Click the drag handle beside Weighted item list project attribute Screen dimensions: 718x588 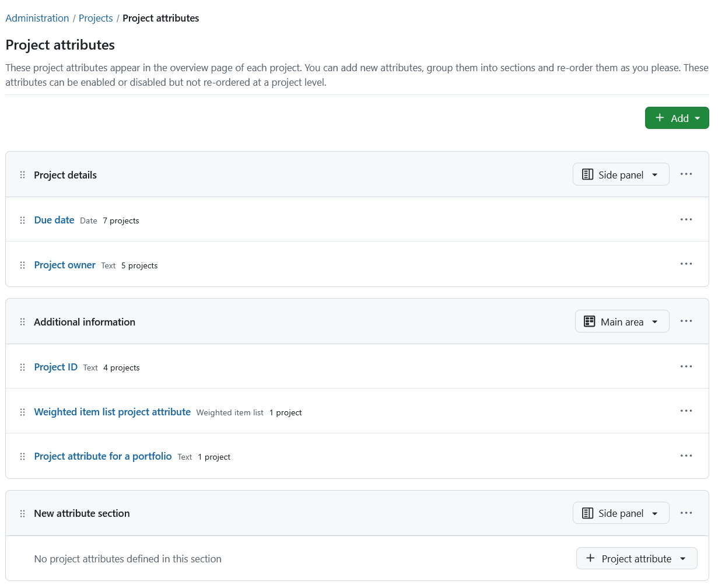pyautogui.click(x=22, y=411)
